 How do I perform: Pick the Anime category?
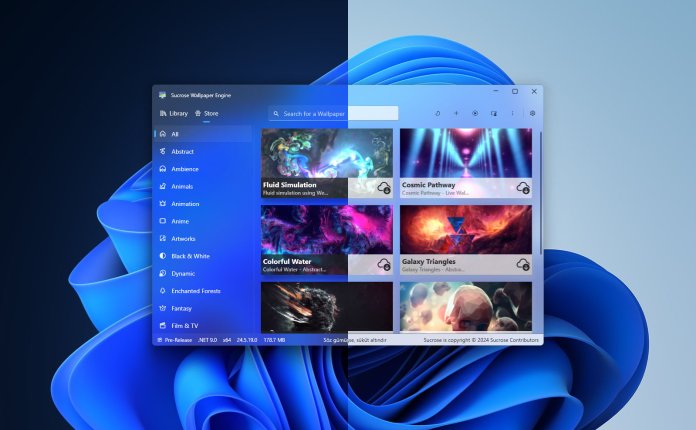pos(203,221)
